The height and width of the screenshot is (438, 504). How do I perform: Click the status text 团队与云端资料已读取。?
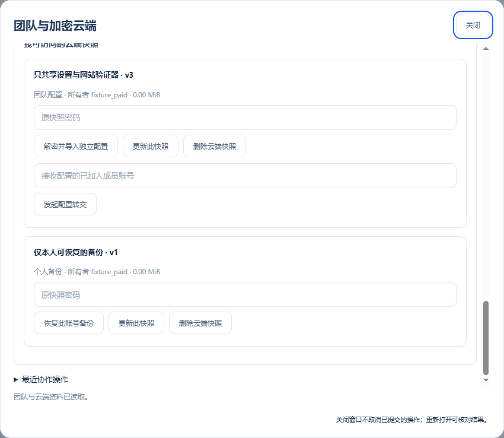coord(51,397)
